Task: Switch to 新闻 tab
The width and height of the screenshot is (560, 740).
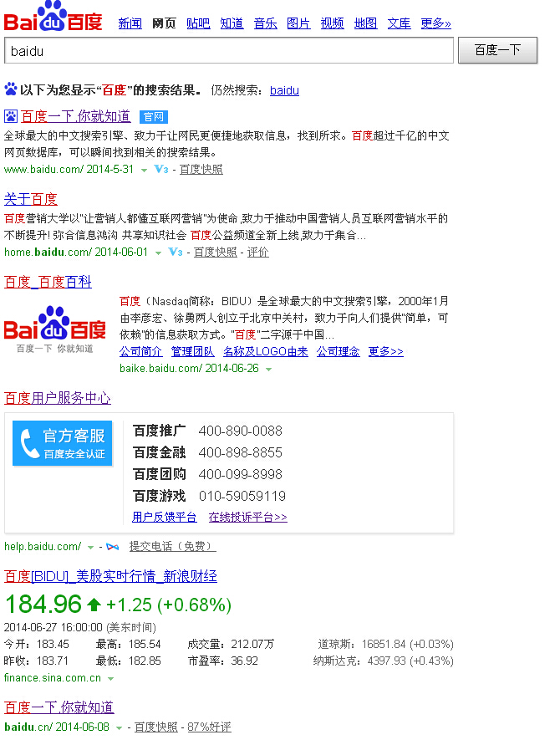Action: [130, 23]
